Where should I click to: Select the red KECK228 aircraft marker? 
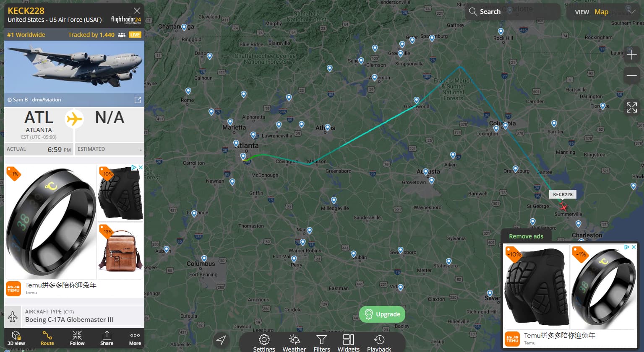563,207
